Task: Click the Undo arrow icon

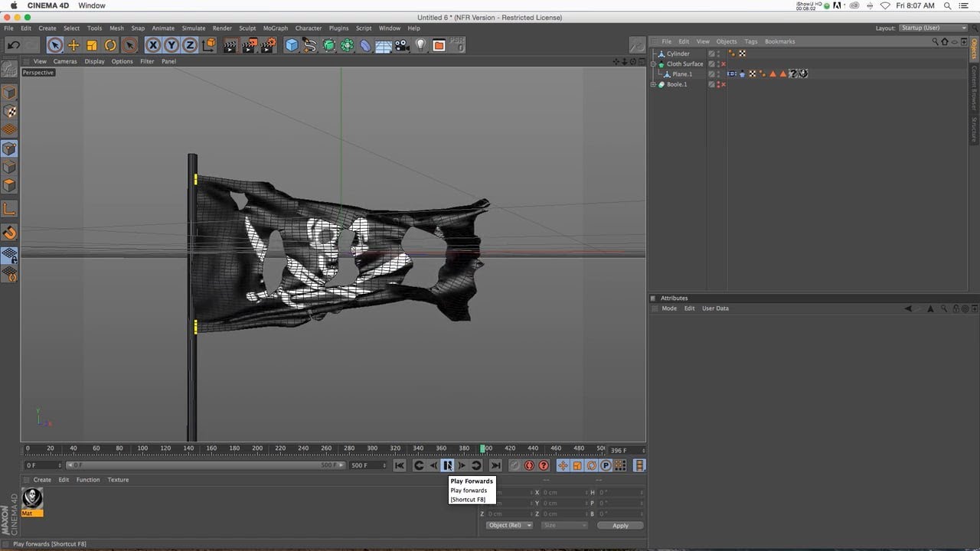Action: [x=13, y=45]
